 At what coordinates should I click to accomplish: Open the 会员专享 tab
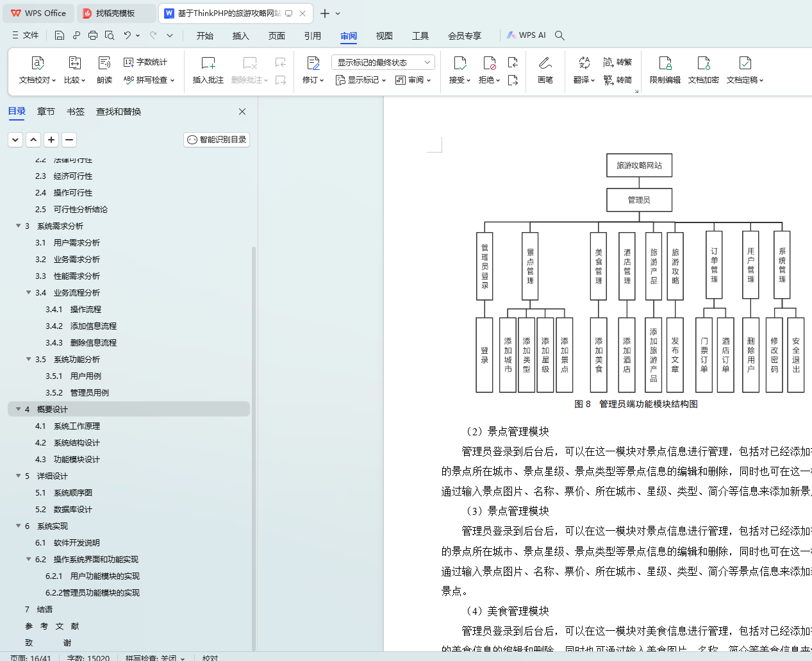point(465,36)
